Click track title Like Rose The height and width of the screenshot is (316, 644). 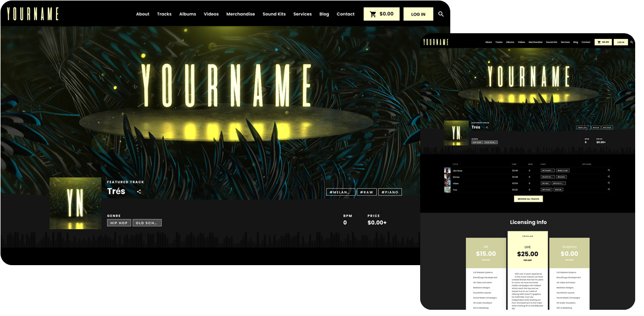coord(458,171)
